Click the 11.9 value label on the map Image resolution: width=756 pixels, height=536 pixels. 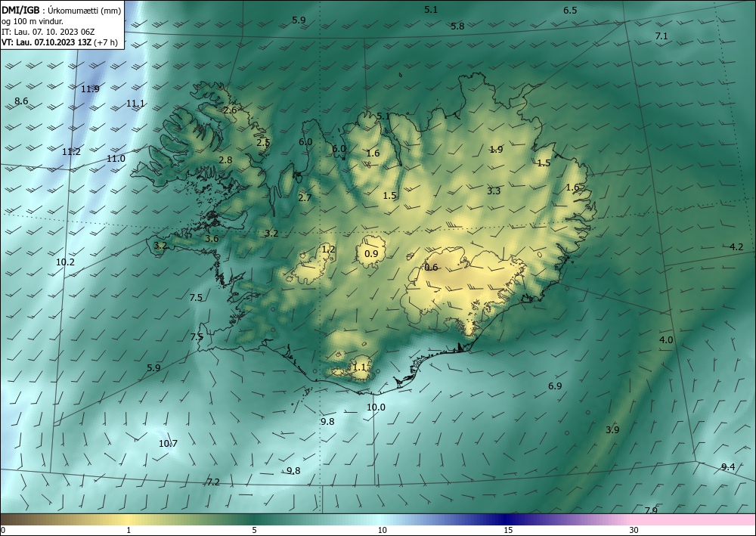[90, 88]
